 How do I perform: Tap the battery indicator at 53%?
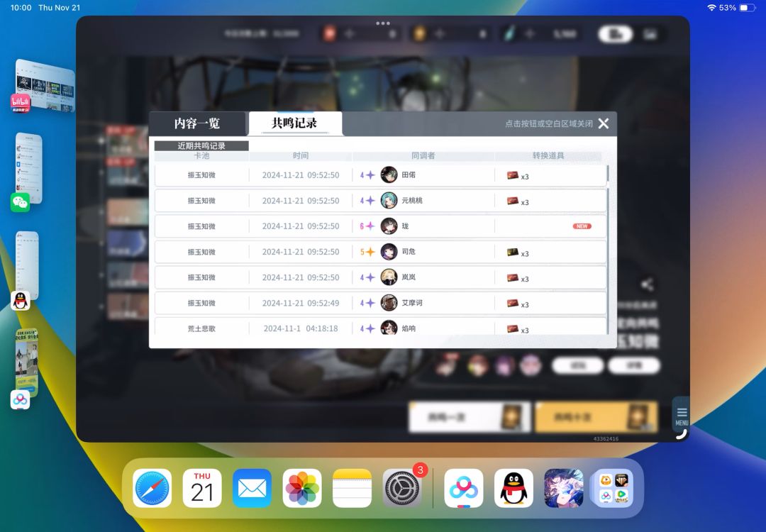pos(748,8)
